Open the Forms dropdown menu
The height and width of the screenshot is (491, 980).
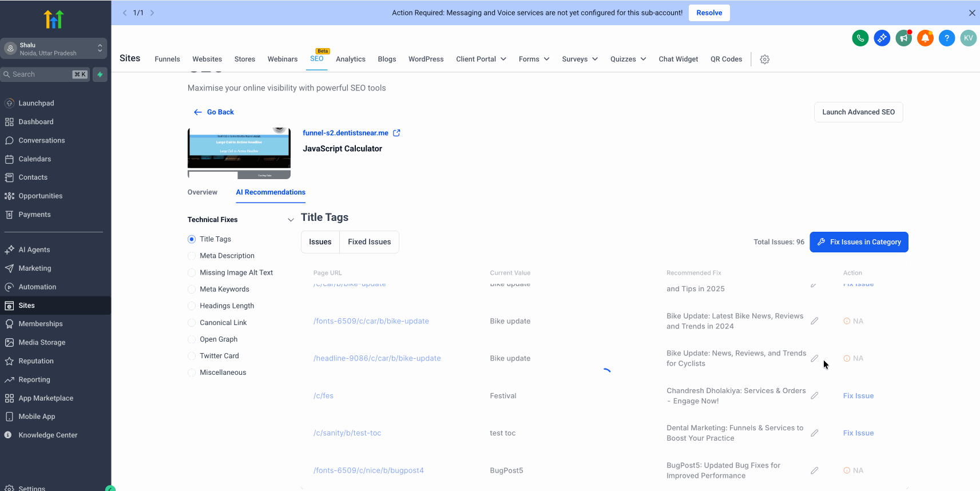534,59
